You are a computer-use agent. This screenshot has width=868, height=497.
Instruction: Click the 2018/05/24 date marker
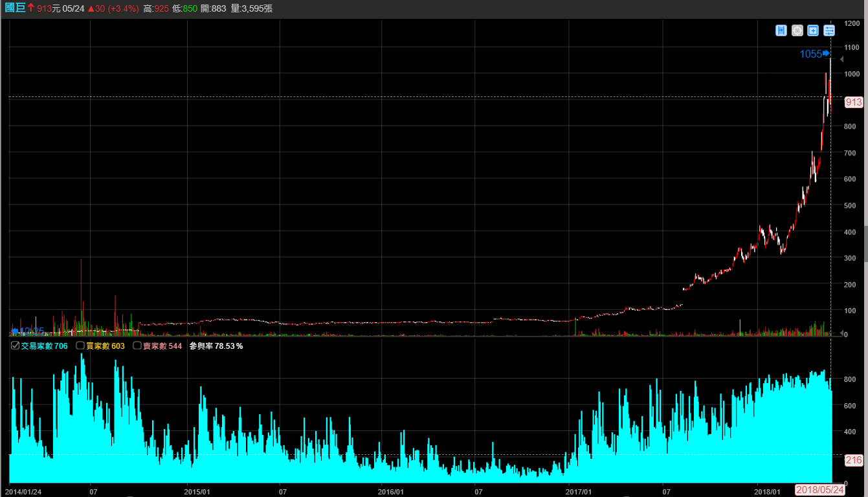point(819,491)
